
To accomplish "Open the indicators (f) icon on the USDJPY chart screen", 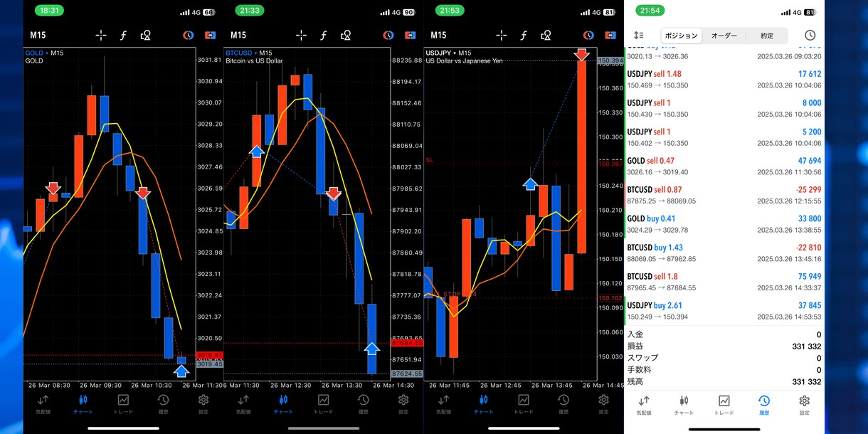I will click(x=524, y=35).
